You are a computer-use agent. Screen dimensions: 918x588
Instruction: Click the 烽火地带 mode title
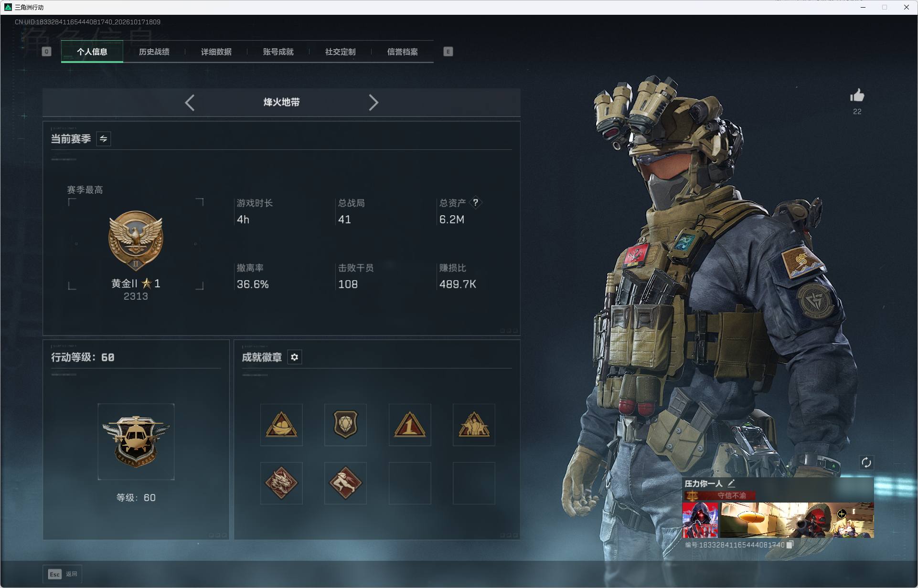(282, 102)
